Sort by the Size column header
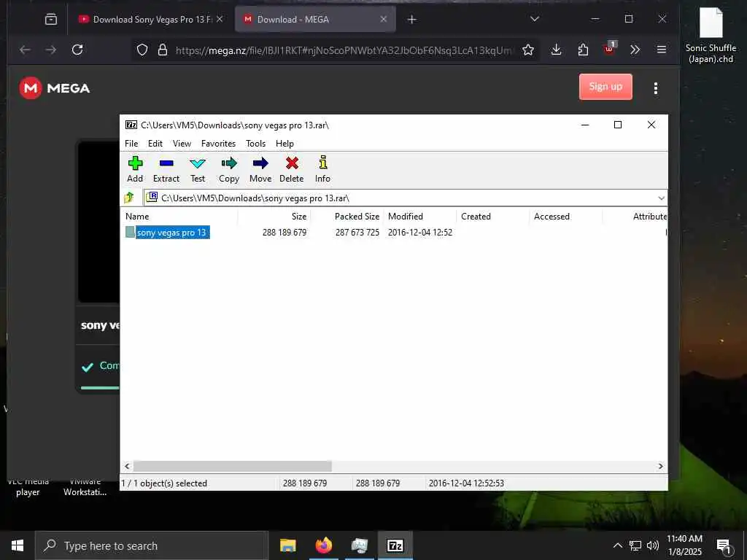The height and width of the screenshot is (560, 747). [x=274, y=216]
